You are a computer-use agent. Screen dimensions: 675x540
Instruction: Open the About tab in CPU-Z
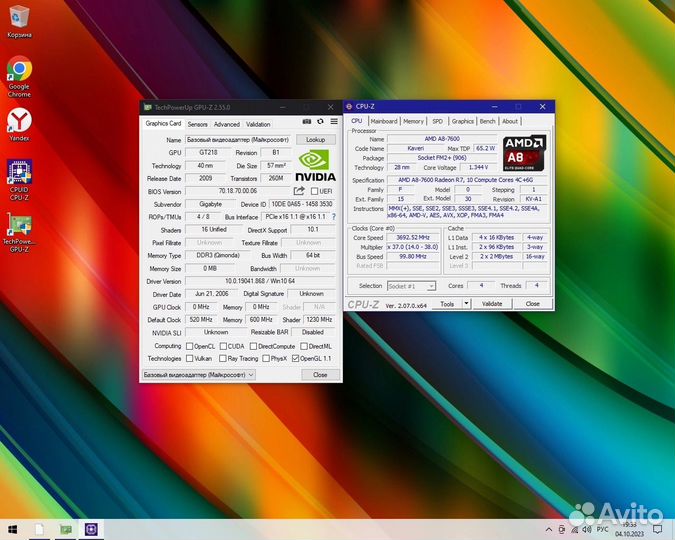[x=510, y=121]
